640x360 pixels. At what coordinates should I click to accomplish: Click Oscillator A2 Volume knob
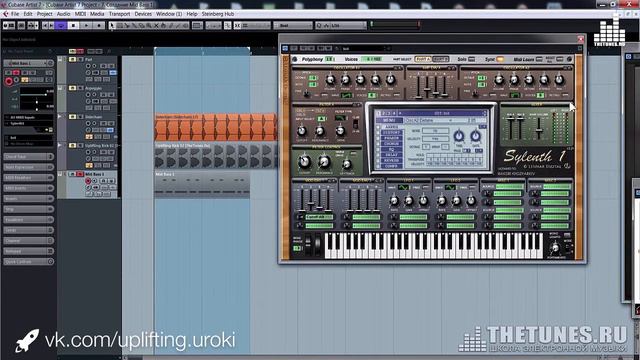(x=499, y=80)
